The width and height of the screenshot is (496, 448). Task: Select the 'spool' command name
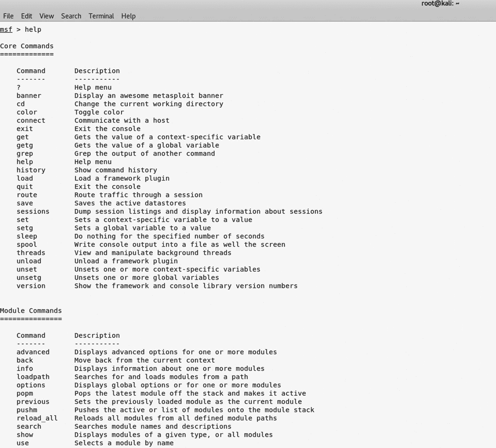pos(27,245)
